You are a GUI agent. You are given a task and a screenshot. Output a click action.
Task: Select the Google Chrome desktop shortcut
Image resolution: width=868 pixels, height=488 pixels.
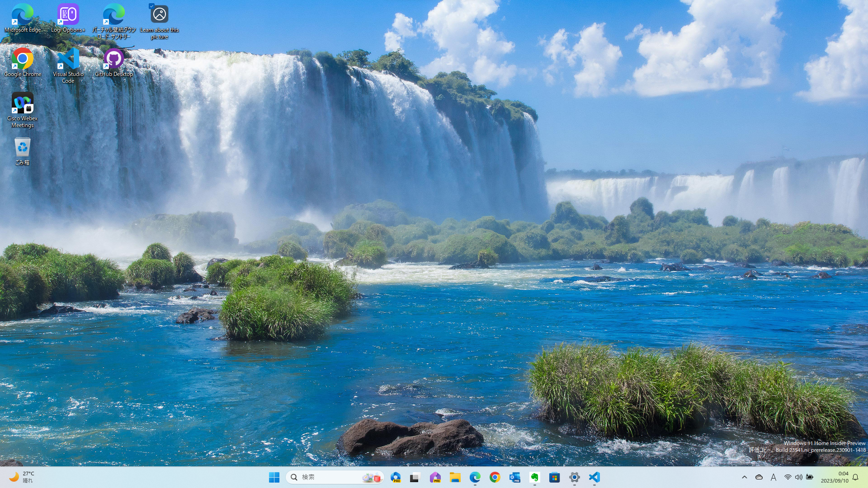[23, 62]
